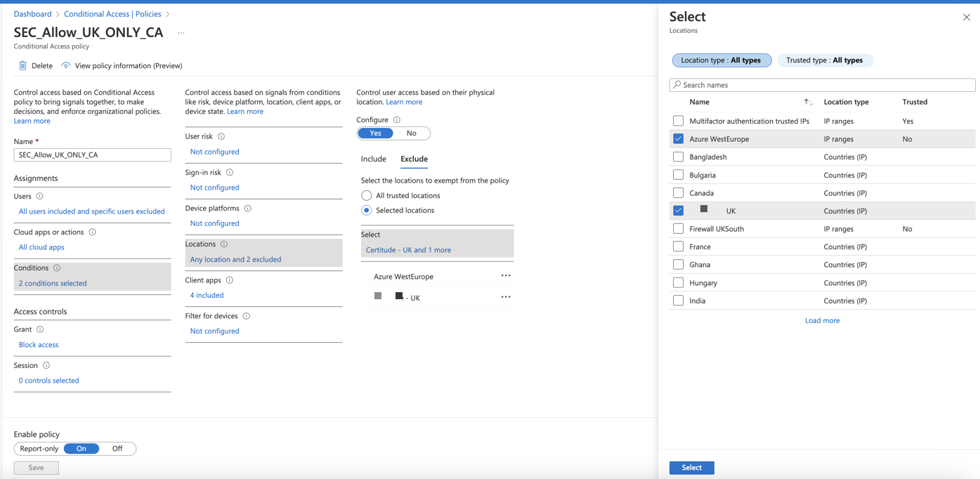This screenshot has height=479, width=980.
Task: Open the ellipsis menu beside the policy title
Action: pos(181,33)
